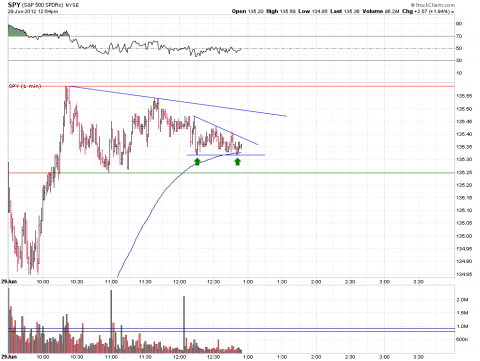This screenshot has height=361, width=480.
Task: Click 3:00 time label under volume panel
Action: 384,357
